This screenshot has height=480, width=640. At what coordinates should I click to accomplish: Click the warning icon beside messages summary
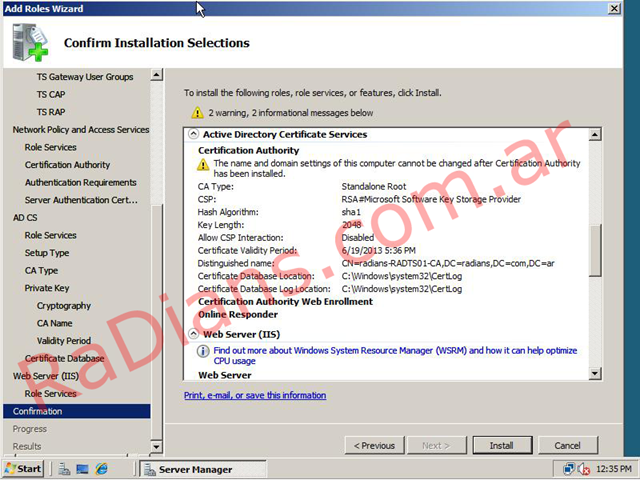(197, 114)
